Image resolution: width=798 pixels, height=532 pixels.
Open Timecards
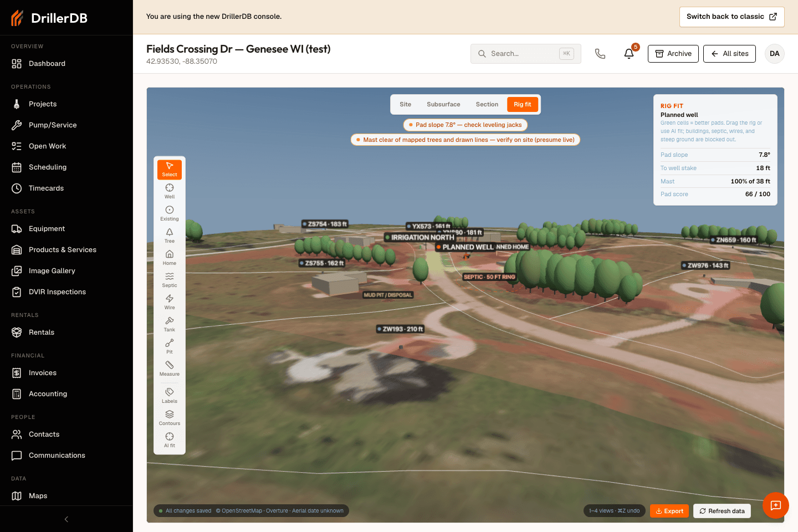pyautogui.click(x=66, y=188)
